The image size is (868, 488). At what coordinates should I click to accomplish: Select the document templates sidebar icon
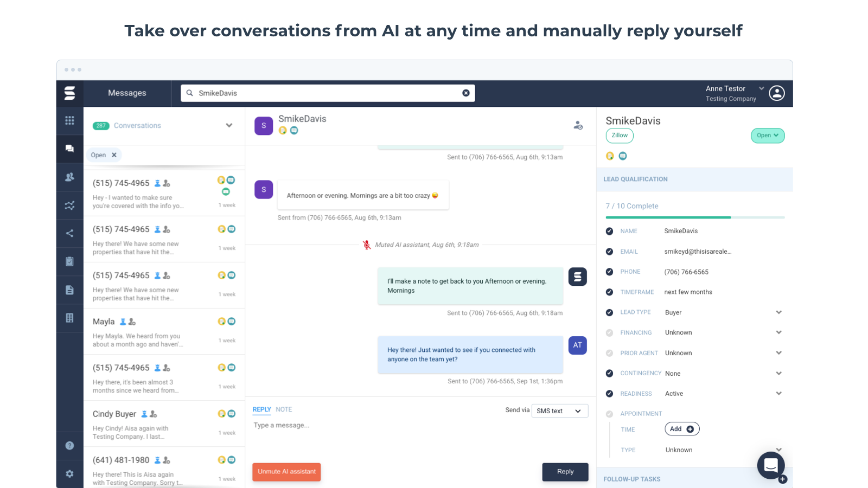tap(69, 290)
